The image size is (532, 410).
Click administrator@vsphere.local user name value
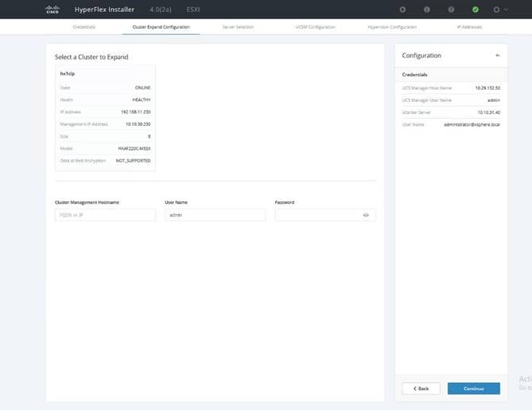tap(472, 125)
